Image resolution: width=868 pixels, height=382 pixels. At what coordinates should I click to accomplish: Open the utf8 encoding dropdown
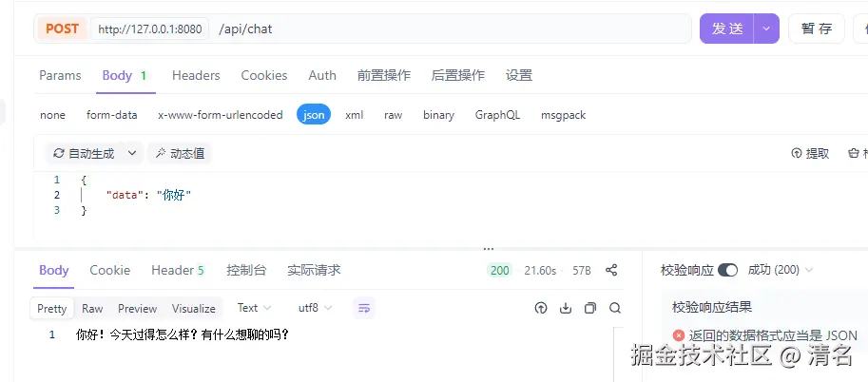[x=315, y=308]
